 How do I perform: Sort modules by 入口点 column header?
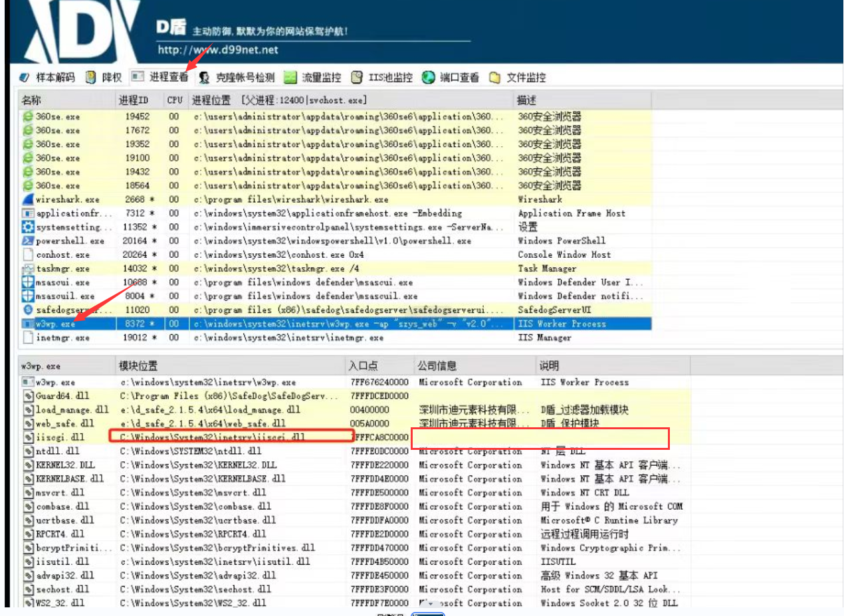[x=362, y=366]
